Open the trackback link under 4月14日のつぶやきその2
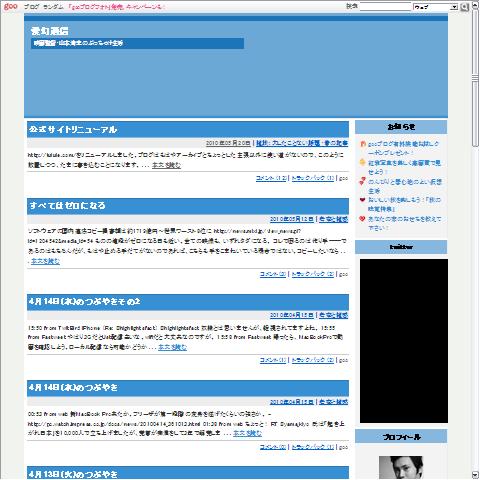Viewport: 480px width, 480px height. (x=313, y=360)
